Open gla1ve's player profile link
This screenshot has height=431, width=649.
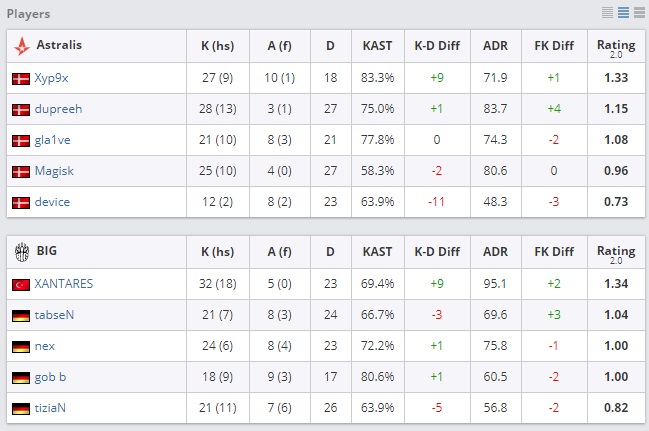[x=53, y=140]
